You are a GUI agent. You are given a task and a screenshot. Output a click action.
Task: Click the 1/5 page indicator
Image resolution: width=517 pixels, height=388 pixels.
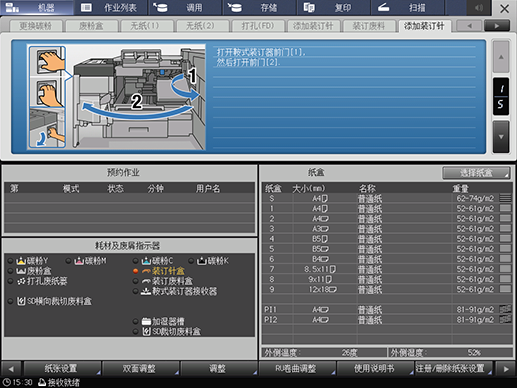pos(501,97)
